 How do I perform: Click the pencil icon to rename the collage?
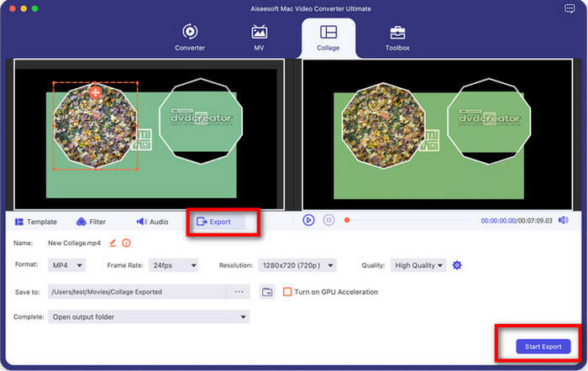(x=113, y=243)
